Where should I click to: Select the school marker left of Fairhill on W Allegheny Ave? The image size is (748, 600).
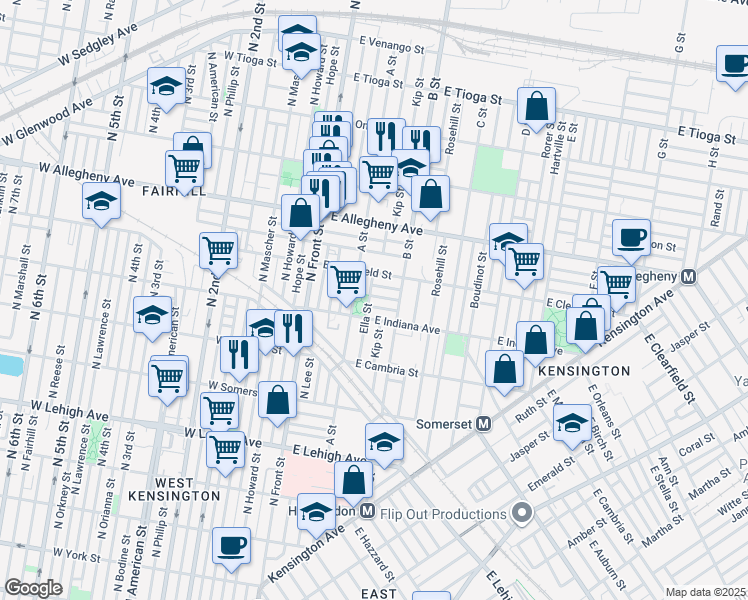click(101, 202)
